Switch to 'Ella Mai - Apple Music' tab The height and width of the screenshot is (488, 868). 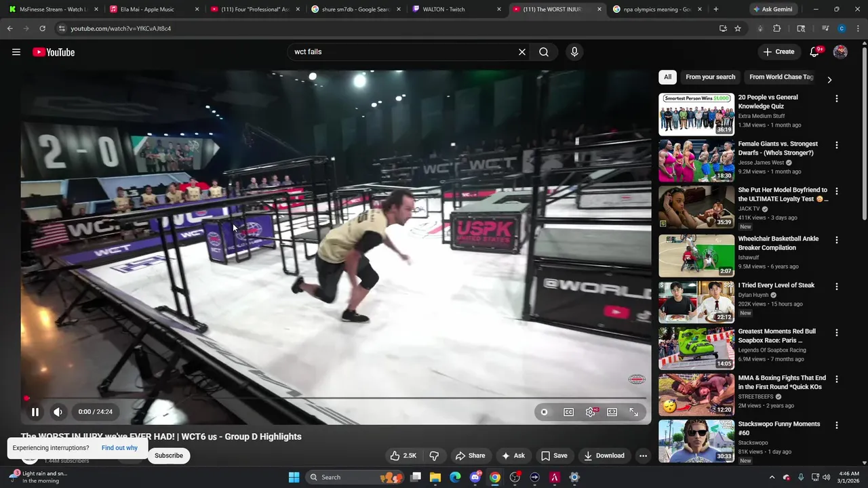coord(153,9)
